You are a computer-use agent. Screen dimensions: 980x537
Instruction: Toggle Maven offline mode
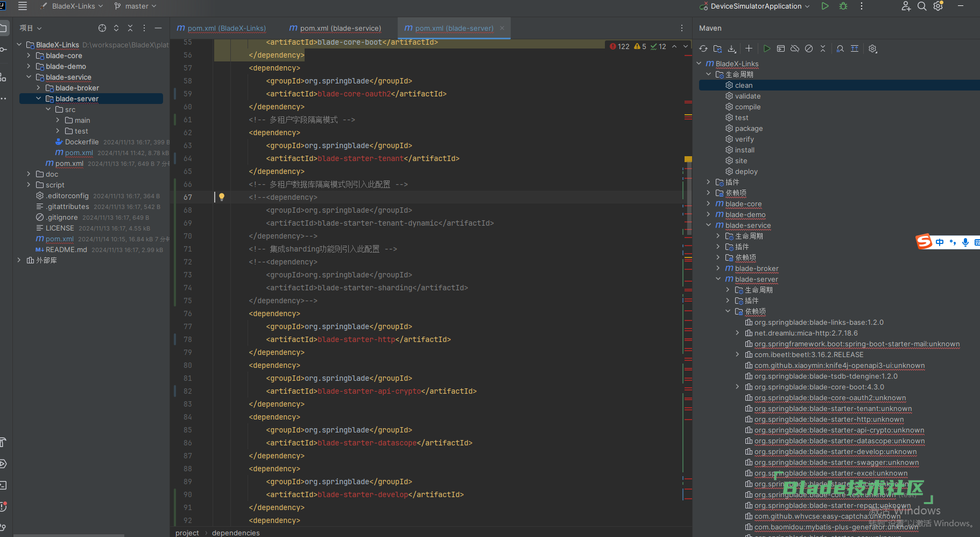point(795,48)
